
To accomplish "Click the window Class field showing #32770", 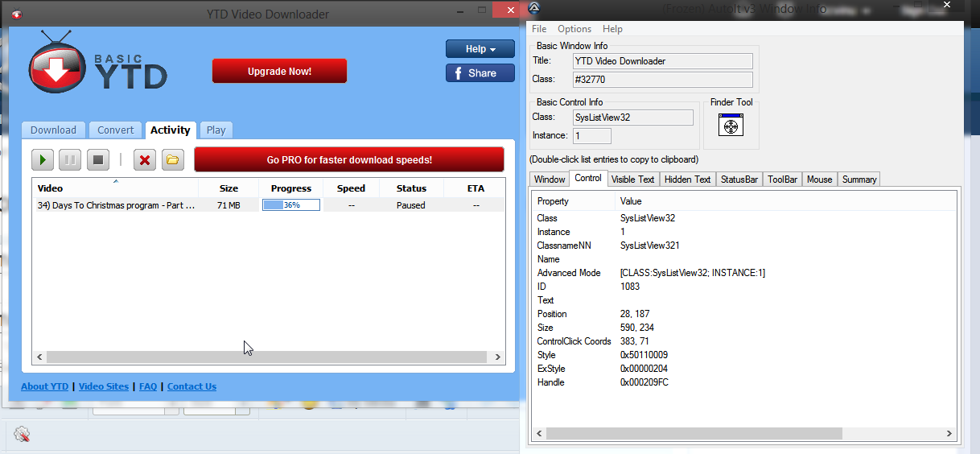I will coord(663,80).
